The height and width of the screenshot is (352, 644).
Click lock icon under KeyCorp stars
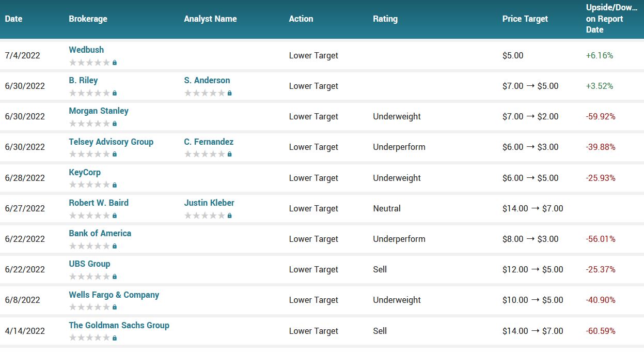click(115, 185)
